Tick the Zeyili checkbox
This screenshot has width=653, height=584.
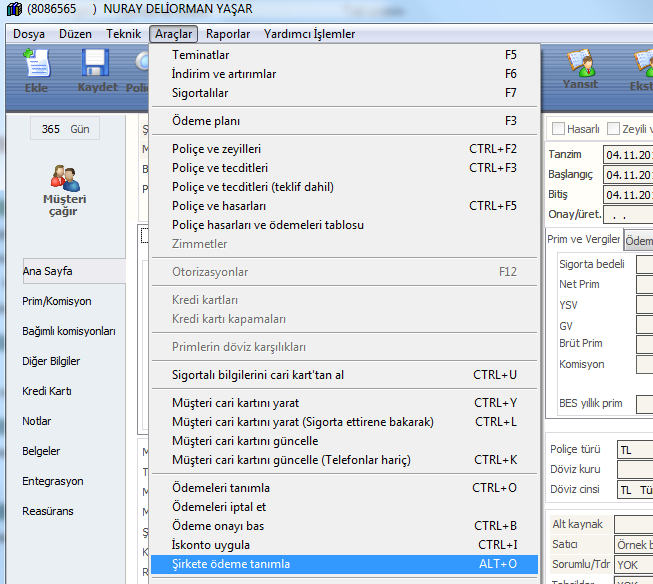[613, 129]
